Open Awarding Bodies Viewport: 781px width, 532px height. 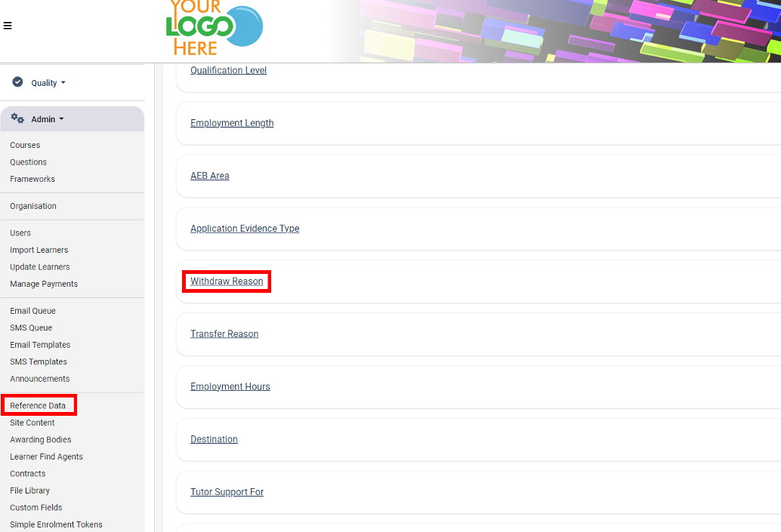[x=41, y=439]
